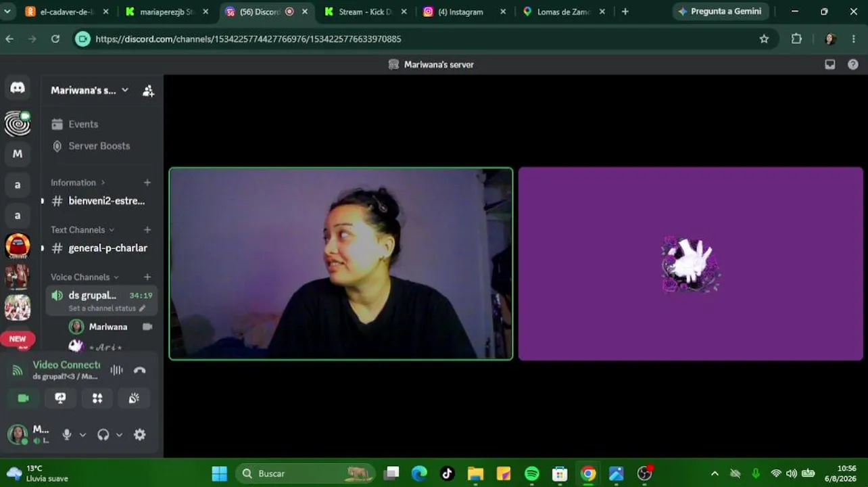Click Pregunta a Gemini button
Screen dimensions: 868x487
click(721, 11)
